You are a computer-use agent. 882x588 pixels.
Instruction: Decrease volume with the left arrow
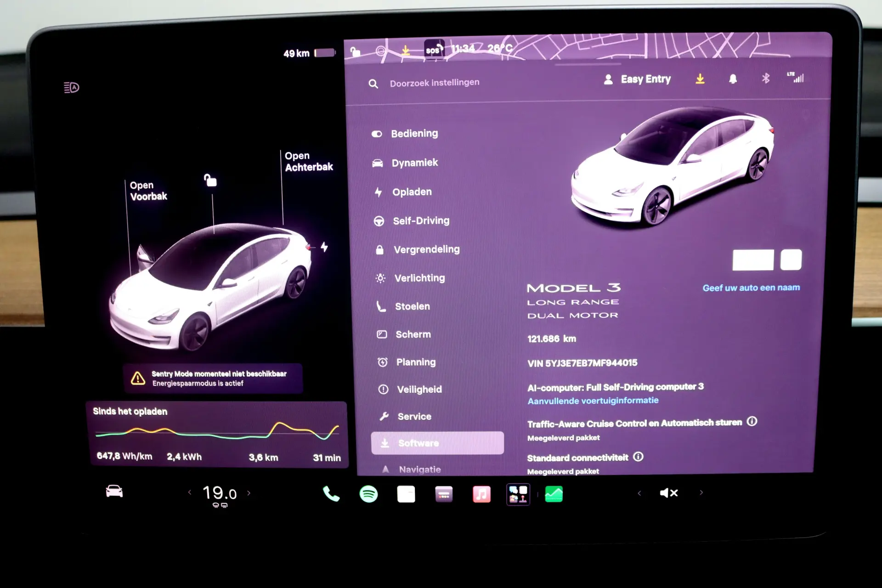click(x=639, y=493)
